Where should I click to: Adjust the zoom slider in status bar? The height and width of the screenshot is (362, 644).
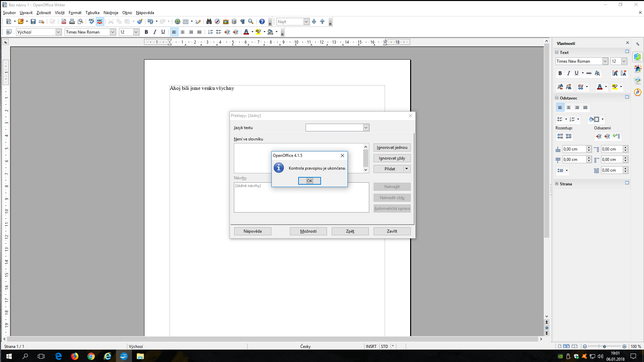(604, 346)
